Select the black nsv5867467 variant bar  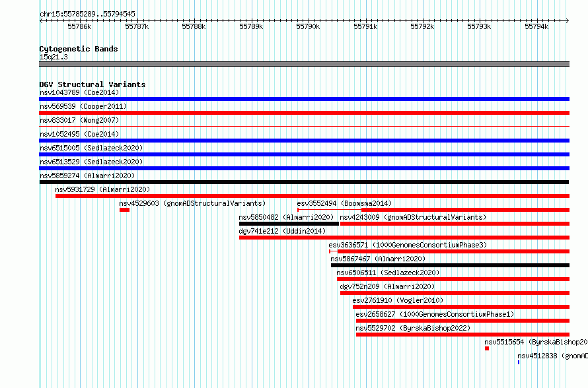450,265
